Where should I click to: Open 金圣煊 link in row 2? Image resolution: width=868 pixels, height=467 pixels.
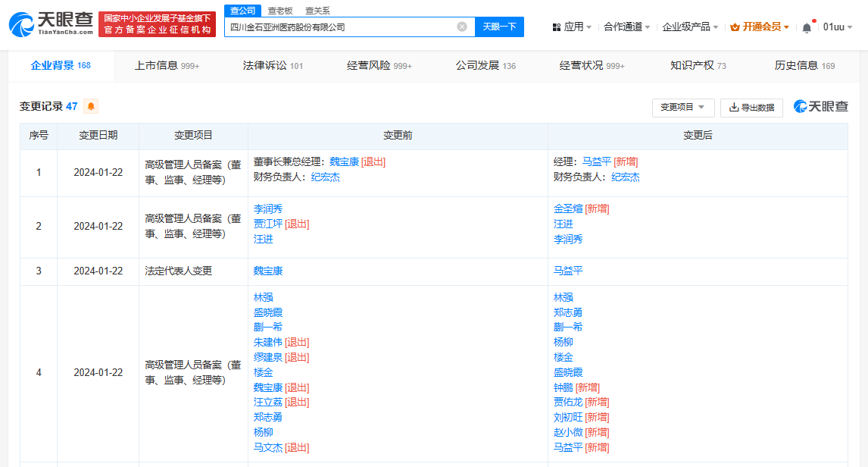[568, 208]
